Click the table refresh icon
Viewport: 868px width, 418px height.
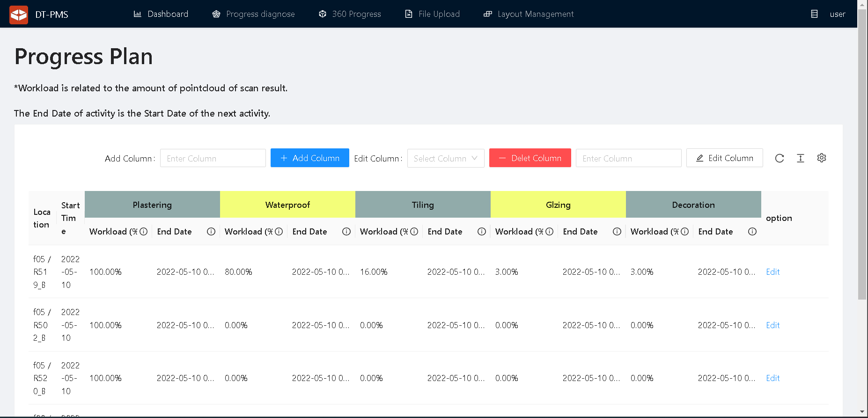pos(779,158)
